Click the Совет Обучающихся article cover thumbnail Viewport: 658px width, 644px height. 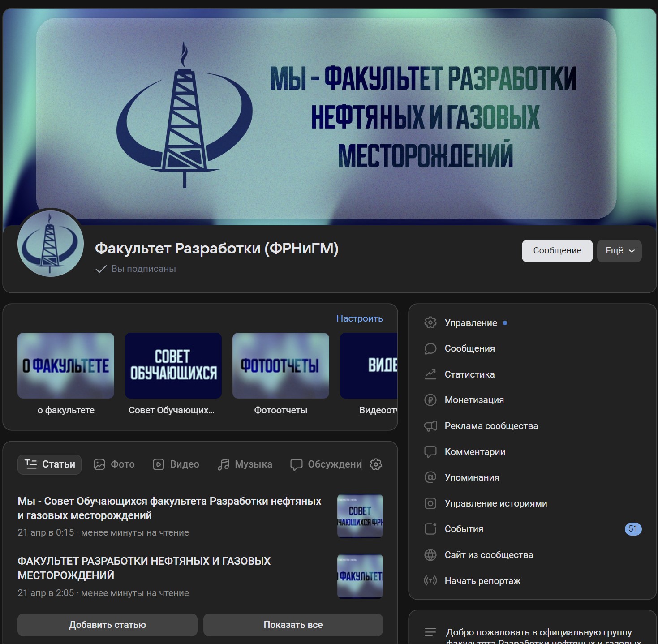tap(360, 516)
